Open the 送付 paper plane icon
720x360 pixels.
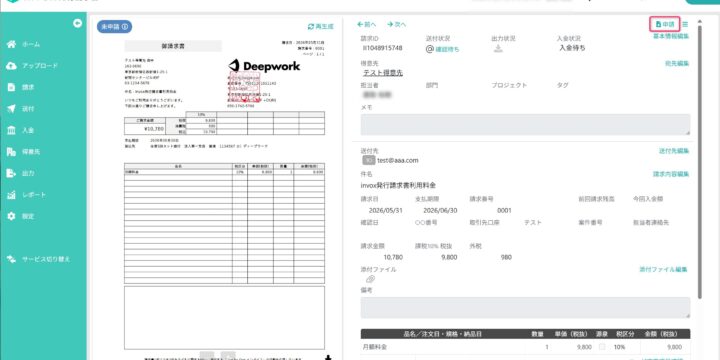pos(11,109)
